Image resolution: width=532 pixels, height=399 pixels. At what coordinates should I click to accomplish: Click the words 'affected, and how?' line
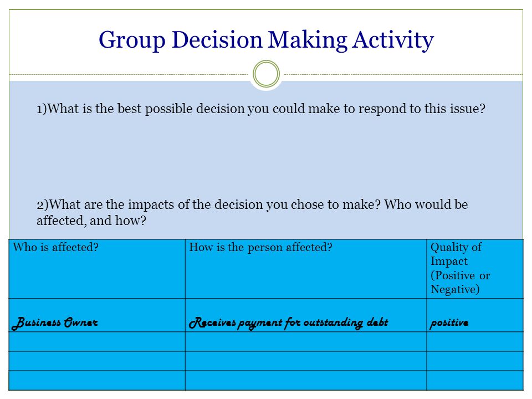click(x=91, y=221)
